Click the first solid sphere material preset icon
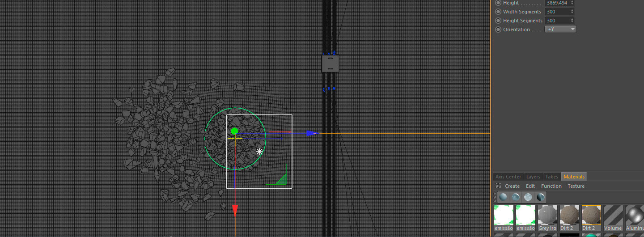Image resolution: width=644 pixels, height=237 pixels. point(504,197)
